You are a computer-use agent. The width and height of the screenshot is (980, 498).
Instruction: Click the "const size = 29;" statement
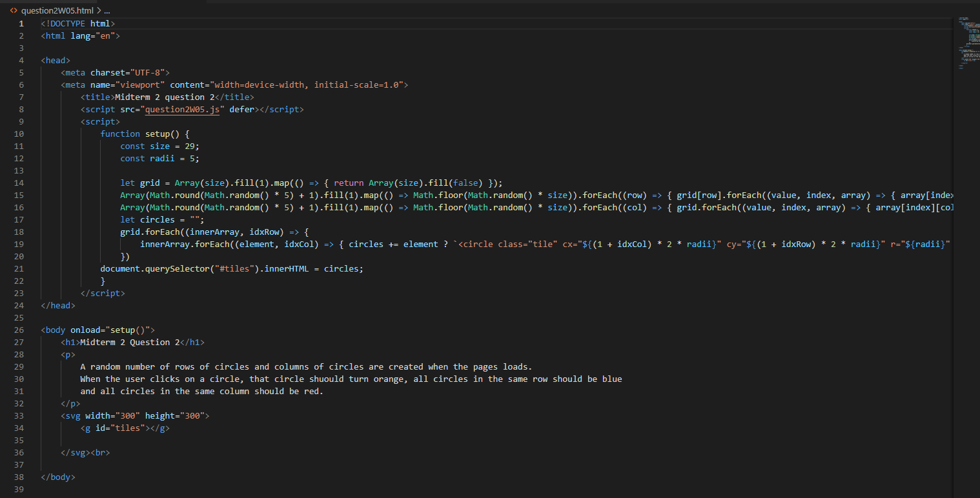tap(159, 146)
